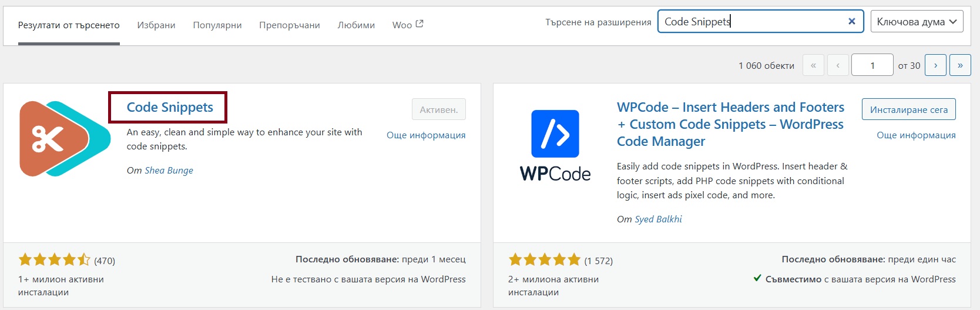Open the Ключова дума dropdown

tap(917, 22)
